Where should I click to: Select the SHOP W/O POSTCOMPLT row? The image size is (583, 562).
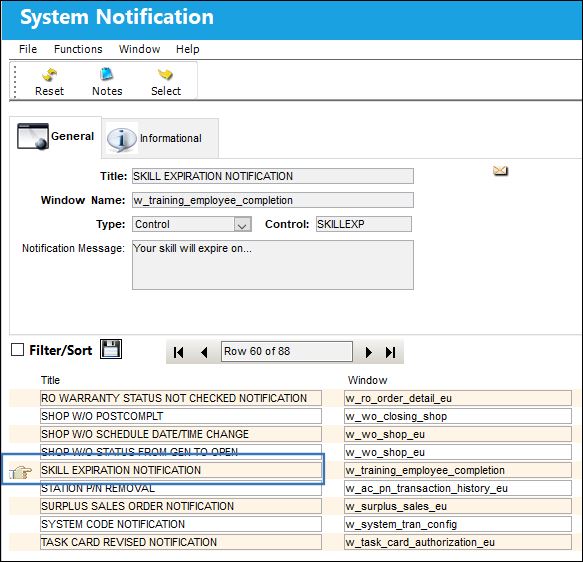[181, 416]
